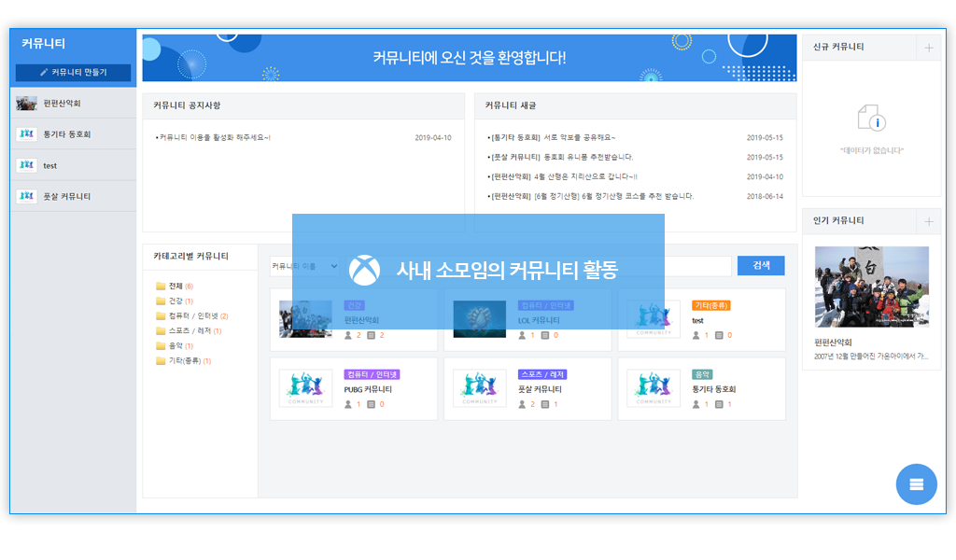Open the 커뮤니티 이용을 활성화 notice
The image size is (956, 560).
pyautogui.click(x=214, y=138)
